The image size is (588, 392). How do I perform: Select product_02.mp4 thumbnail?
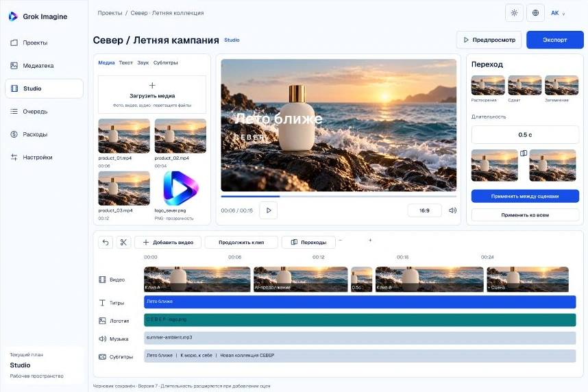click(180, 136)
